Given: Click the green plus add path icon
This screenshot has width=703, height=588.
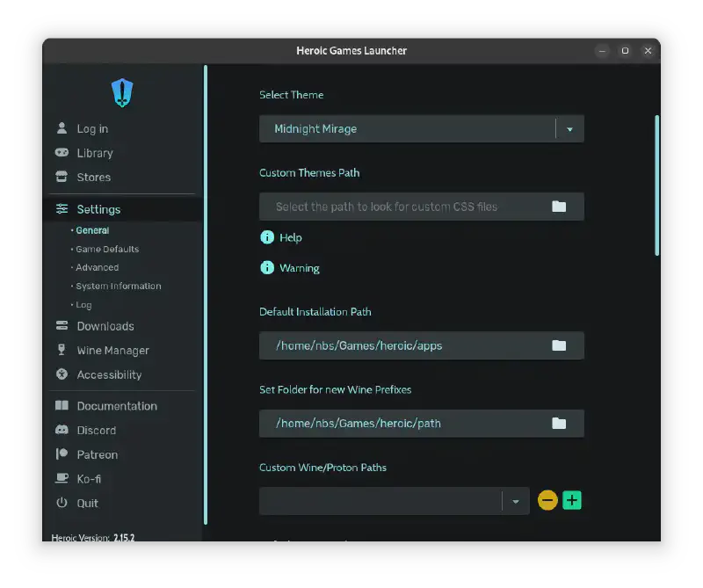Looking at the screenshot, I should click(x=572, y=501).
